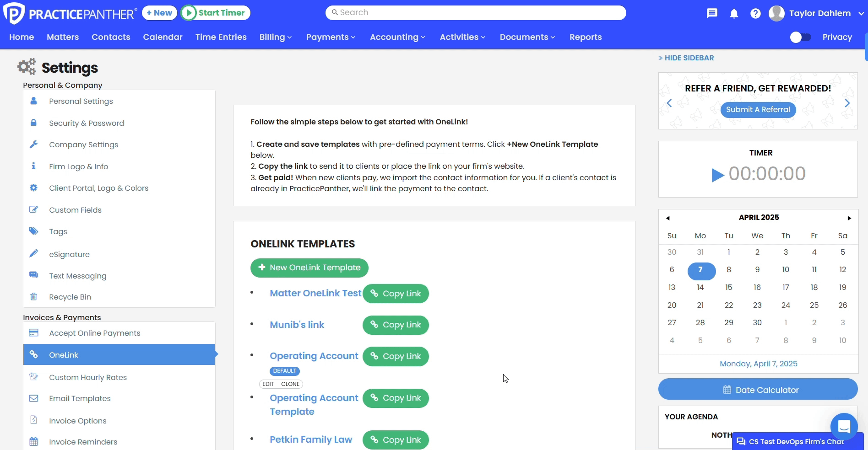Image resolution: width=868 pixels, height=450 pixels.
Task: Expand the Payments menu
Action: pyautogui.click(x=331, y=37)
